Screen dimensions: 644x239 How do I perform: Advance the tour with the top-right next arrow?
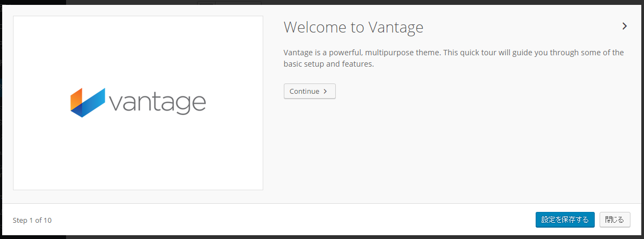[x=625, y=26]
